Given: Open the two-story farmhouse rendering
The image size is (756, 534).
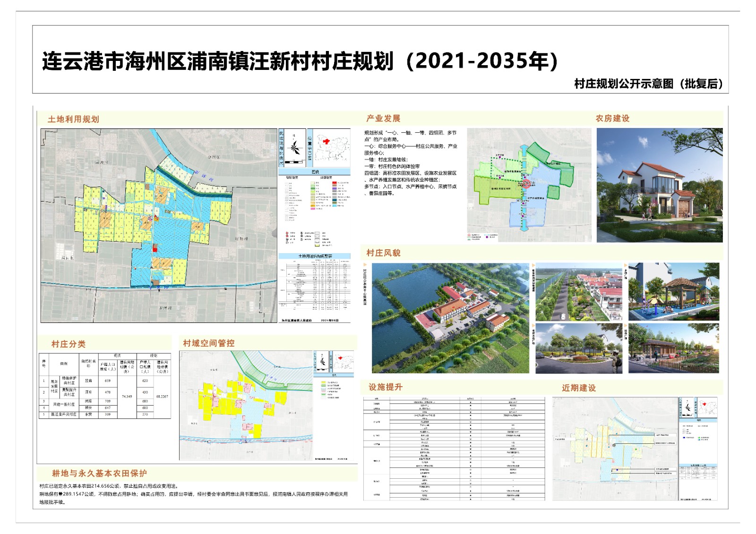Looking at the screenshot, I should (660, 185).
